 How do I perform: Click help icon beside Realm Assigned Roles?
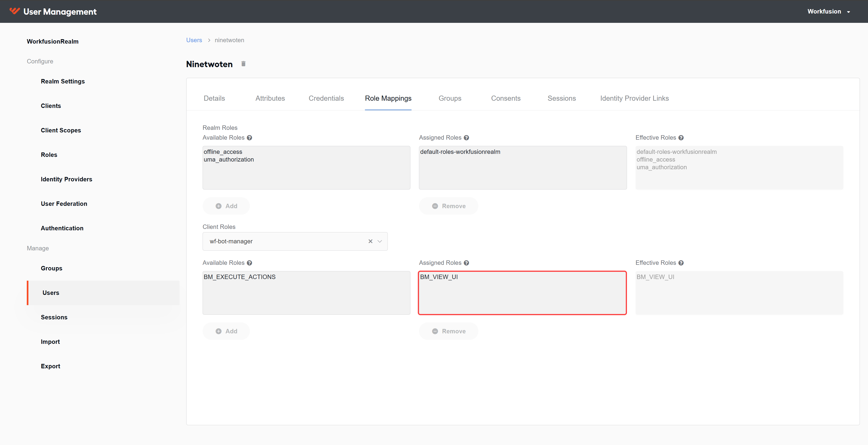[x=466, y=138]
